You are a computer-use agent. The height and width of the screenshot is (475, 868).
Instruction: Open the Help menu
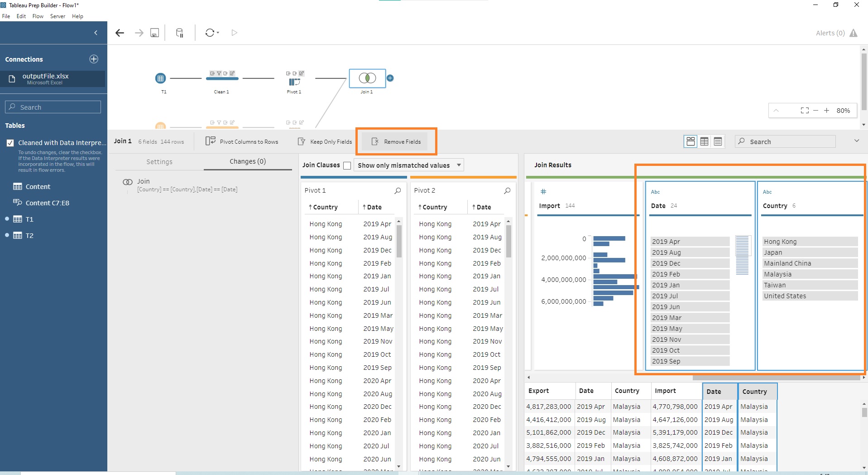click(77, 16)
